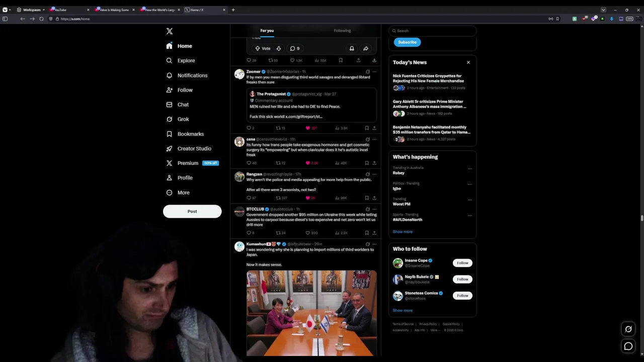This screenshot has height=362, width=644.
Task: Click the award icon beside share arrow
Action: coord(352,48)
